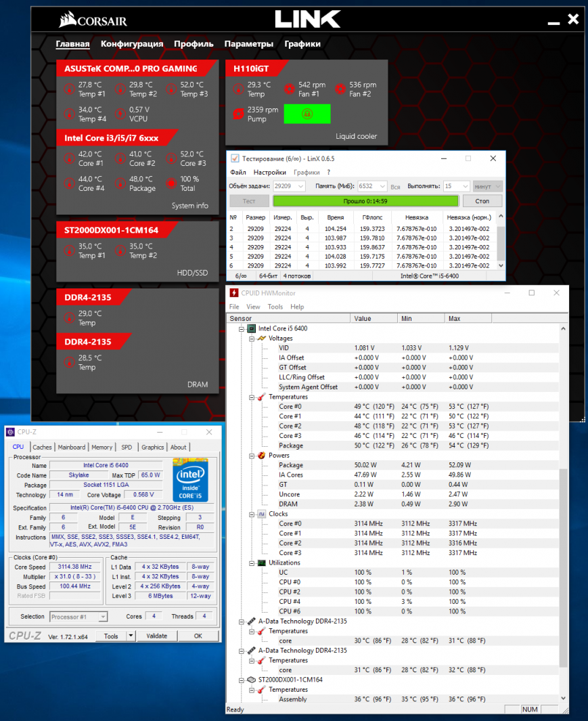
Task: Open the Файл menu in LinX
Action: [238, 173]
